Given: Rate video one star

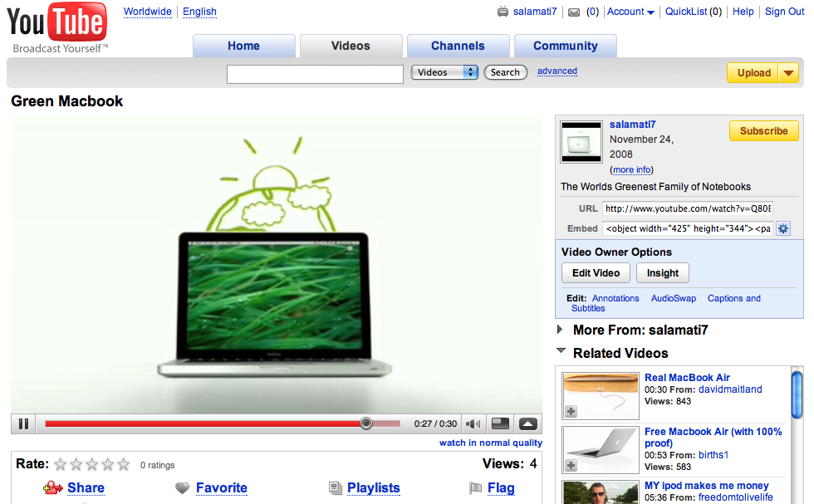Looking at the screenshot, I should [61, 464].
